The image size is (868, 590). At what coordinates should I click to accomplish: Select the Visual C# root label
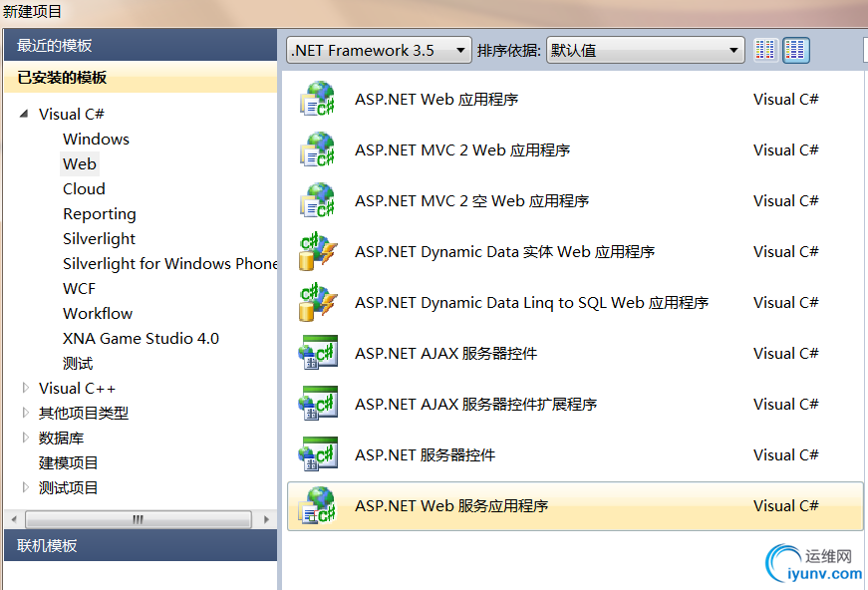click(72, 114)
